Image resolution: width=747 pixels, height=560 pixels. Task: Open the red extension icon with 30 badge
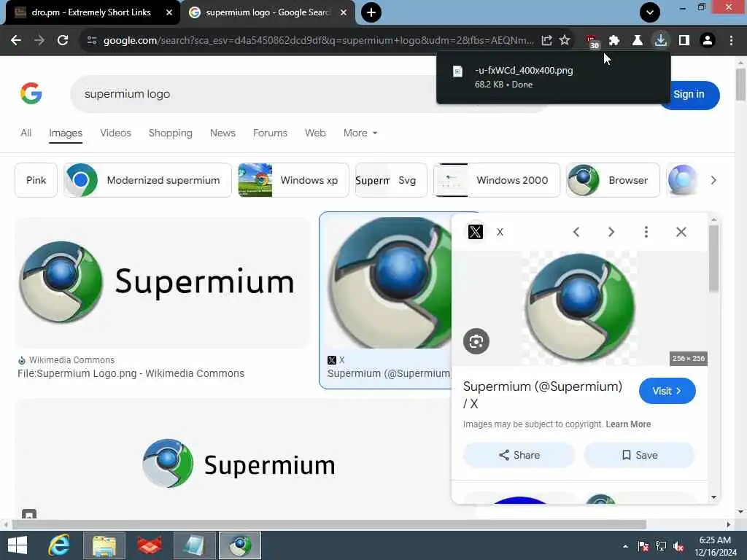[x=592, y=42]
